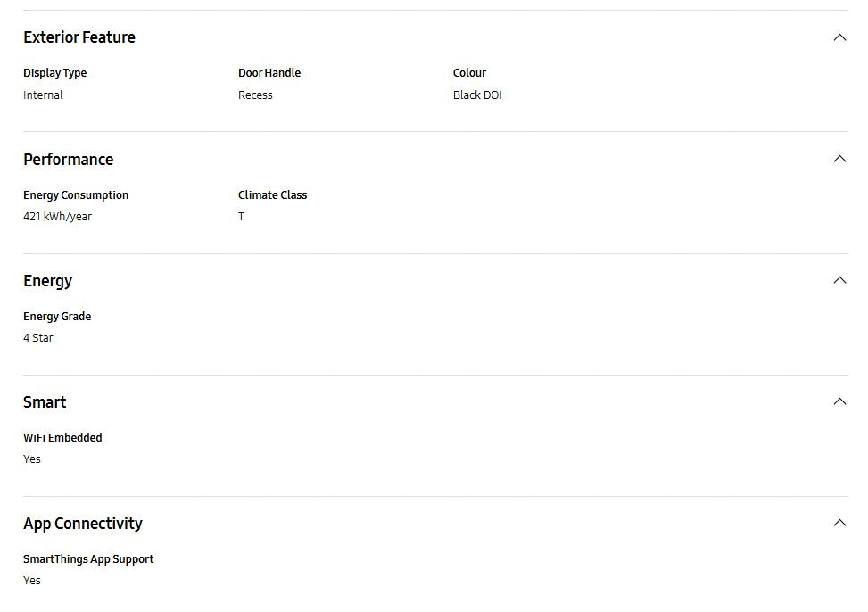Click the WiFi Embedded label
The width and height of the screenshot is (868, 612).
click(x=62, y=438)
